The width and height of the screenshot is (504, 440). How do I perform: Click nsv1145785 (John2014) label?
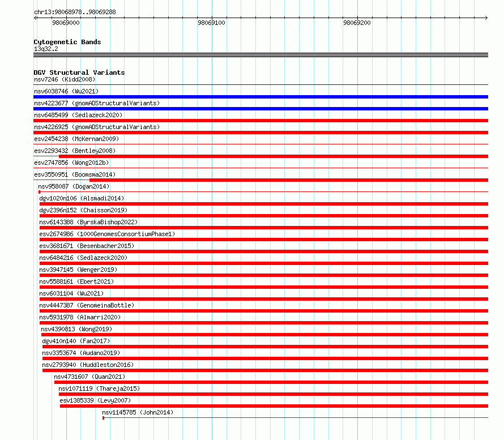138,412
